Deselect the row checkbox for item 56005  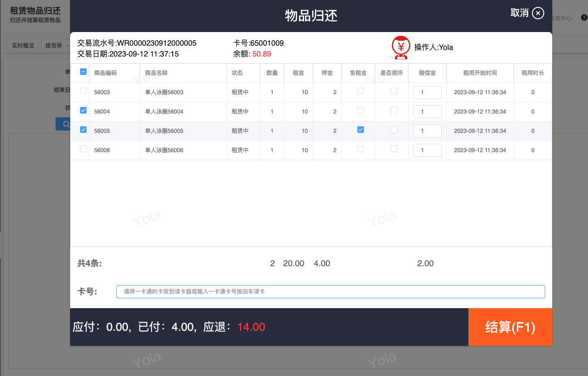tap(83, 130)
